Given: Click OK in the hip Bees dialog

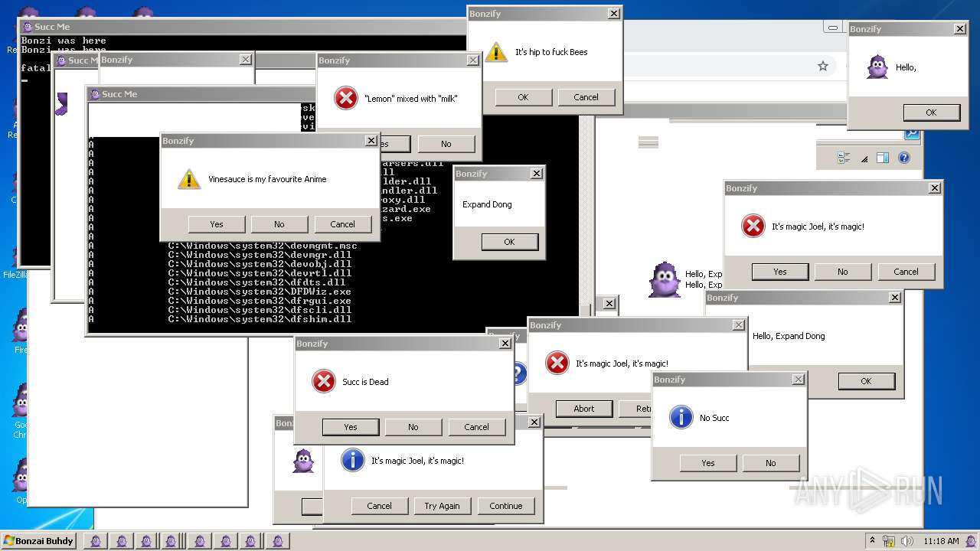Looking at the screenshot, I should pyautogui.click(x=523, y=97).
